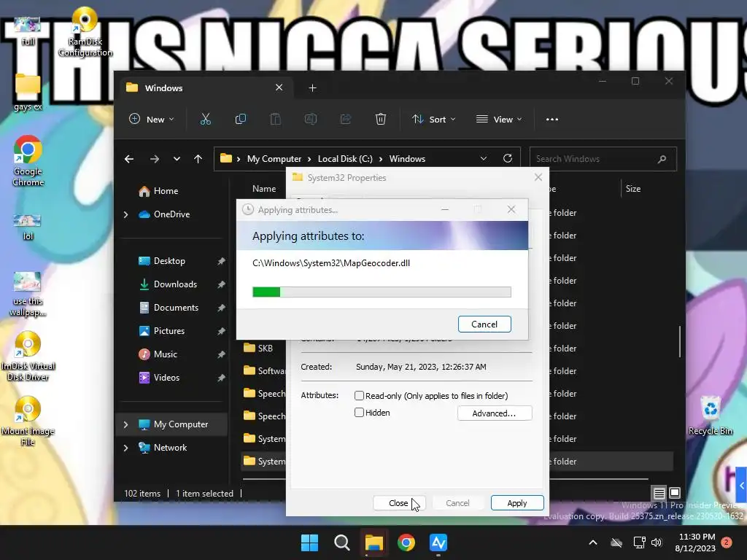This screenshot has width=747, height=560.
Task: Cancel the Applying attributes operation
Action: coord(484,324)
